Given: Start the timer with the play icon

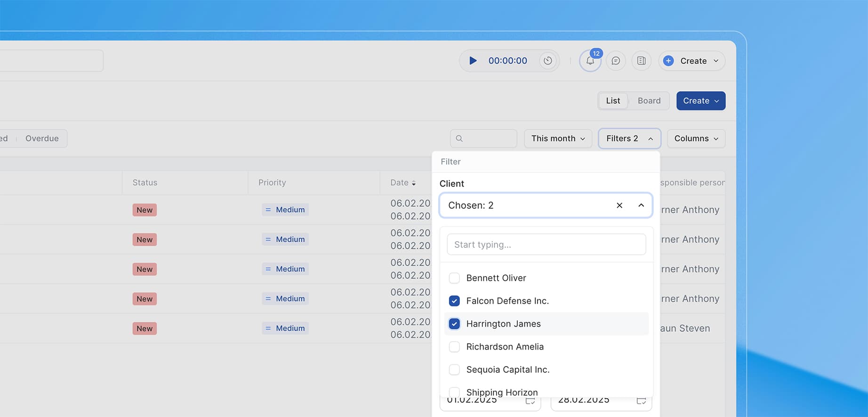Looking at the screenshot, I should (x=473, y=61).
